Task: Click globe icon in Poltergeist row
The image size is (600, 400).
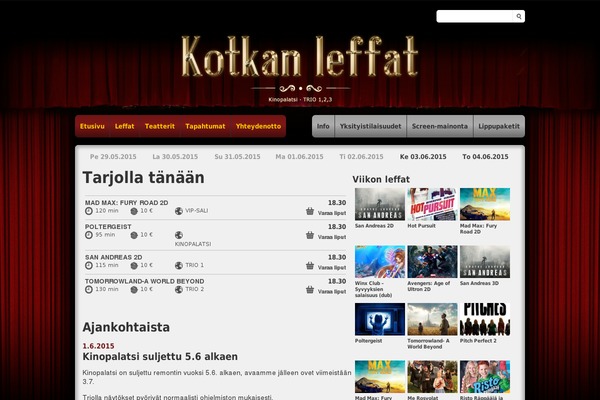Action: pyautogui.click(x=179, y=235)
